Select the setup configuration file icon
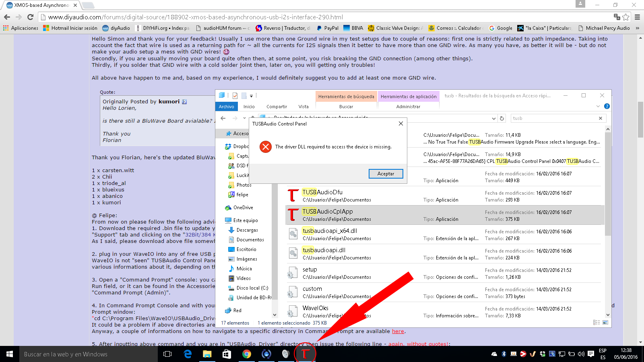Image resolution: width=644 pixels, height=362 pixels. (292, 273)
